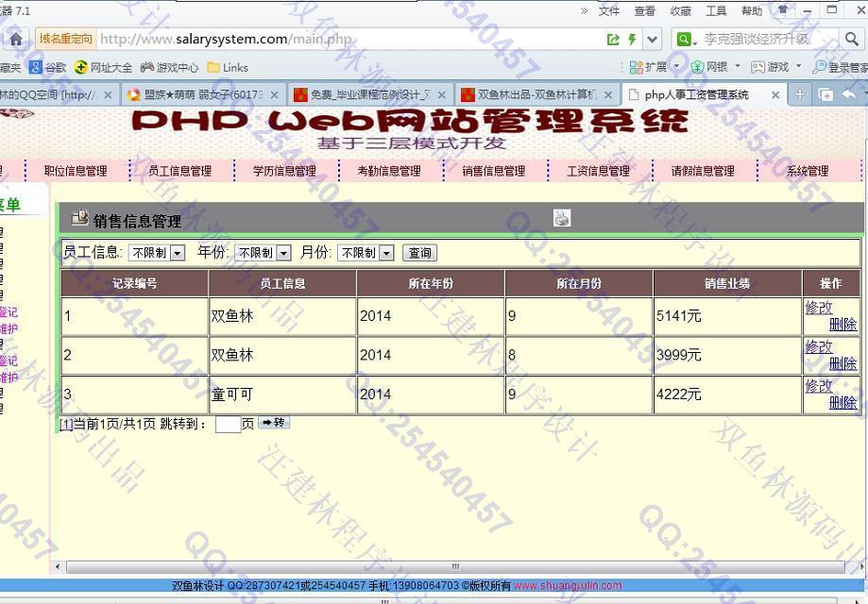Click the skin shirt icon in the title bar
The image size is (868, 604).
pos(783,10)
